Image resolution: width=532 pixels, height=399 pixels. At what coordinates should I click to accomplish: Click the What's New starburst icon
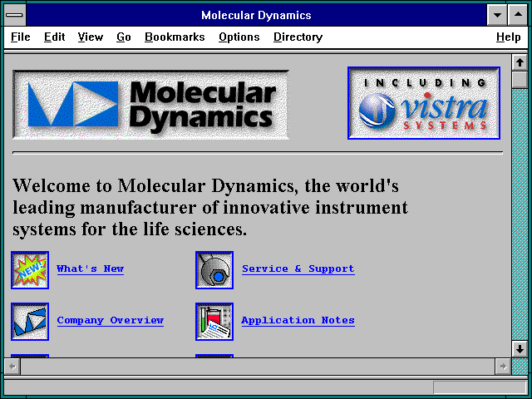(x=30, y=270)
